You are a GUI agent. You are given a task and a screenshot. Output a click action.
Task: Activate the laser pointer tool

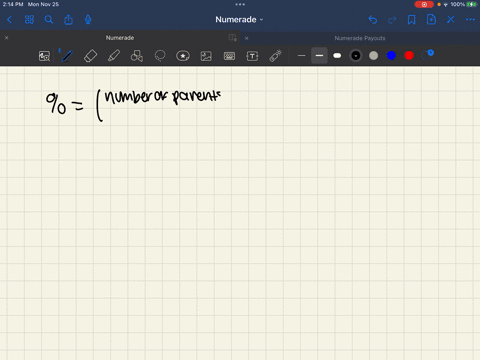click(275, 56)
